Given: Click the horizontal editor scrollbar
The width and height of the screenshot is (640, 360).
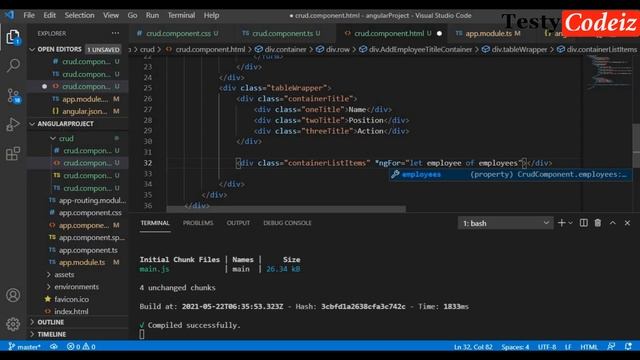Looking at the screenshot, I should click(x=286, y=209).
